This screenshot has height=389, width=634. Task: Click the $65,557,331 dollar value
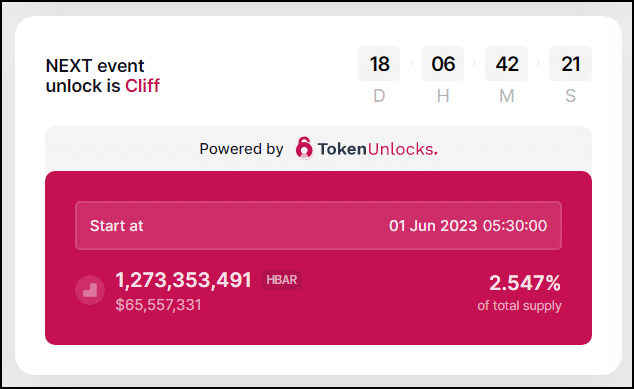(158, 305)
